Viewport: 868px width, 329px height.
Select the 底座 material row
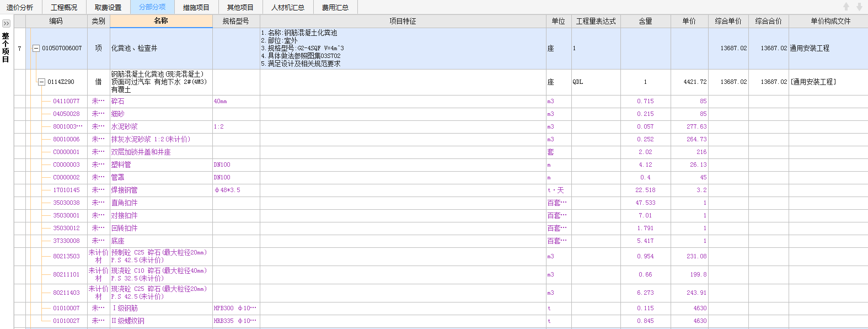pos(441,241)
